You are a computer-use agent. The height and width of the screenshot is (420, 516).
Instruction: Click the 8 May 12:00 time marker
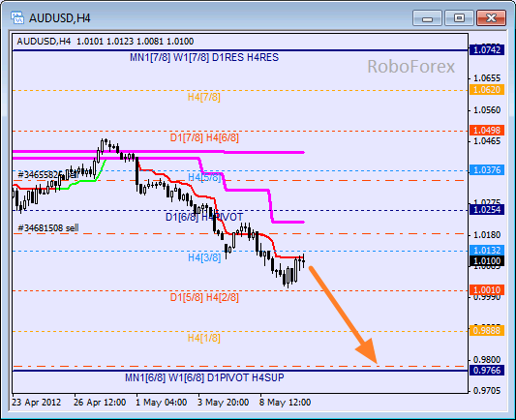coord(285,403)
